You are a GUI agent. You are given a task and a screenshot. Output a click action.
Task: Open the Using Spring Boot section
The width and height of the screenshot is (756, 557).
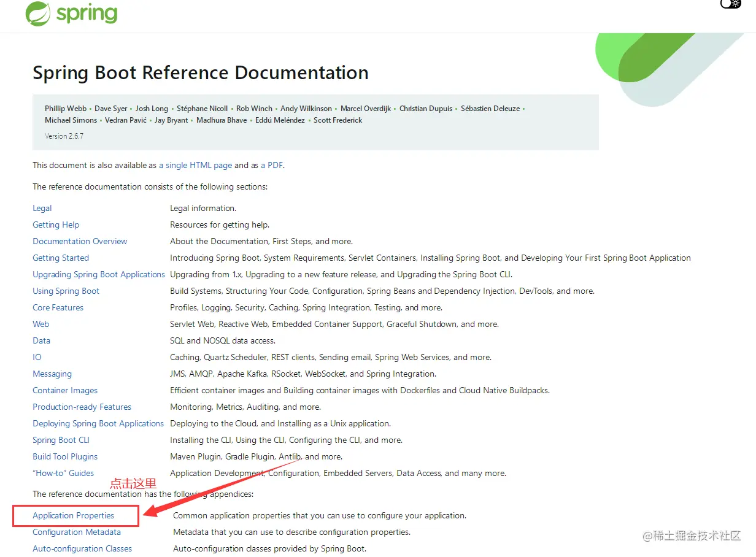coord(66,291)
